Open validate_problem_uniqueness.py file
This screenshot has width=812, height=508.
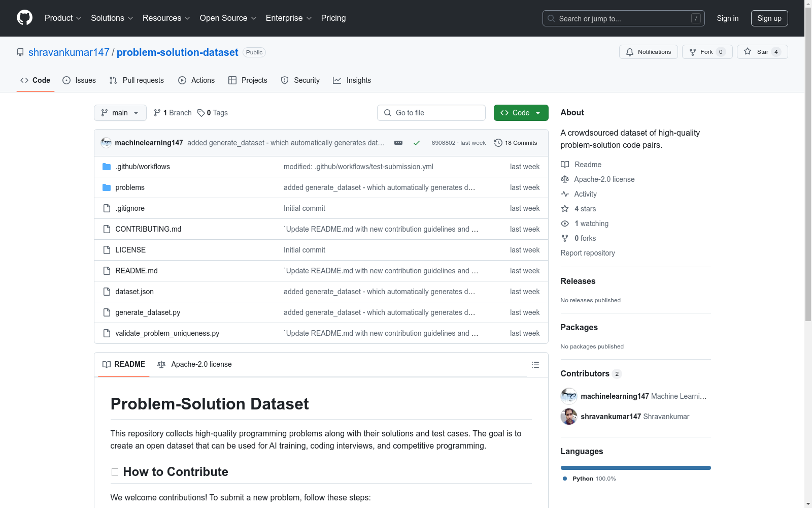[x=167, y=333]
